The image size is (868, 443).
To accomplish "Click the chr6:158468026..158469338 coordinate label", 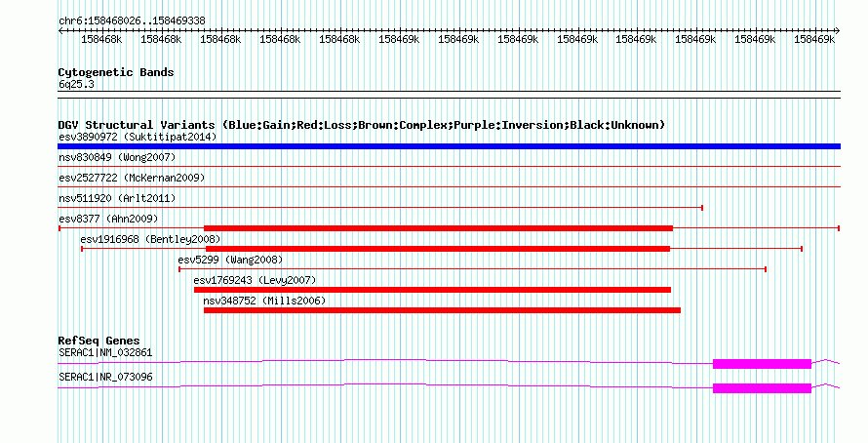I will (x=132, y=21).
